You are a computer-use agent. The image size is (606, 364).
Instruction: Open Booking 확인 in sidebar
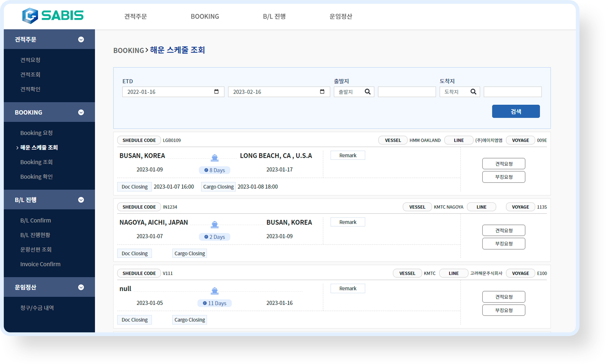pyautogui.click(x=36, y=177)
